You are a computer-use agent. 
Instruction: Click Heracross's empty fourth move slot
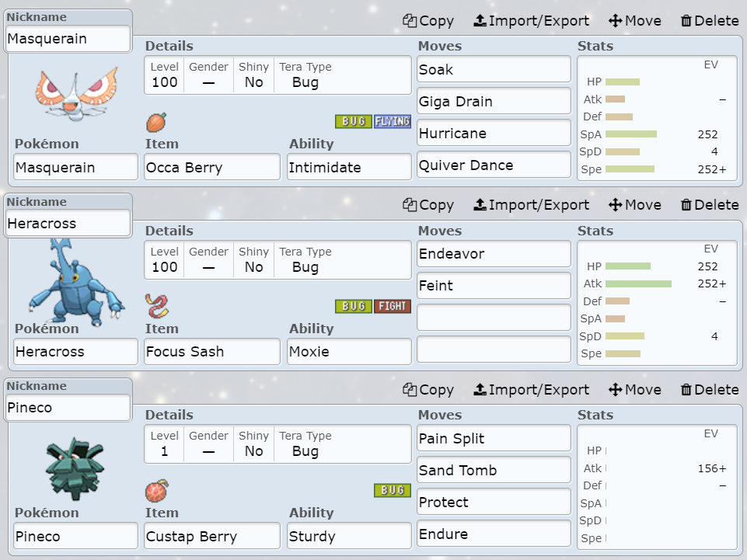(494, 350)
